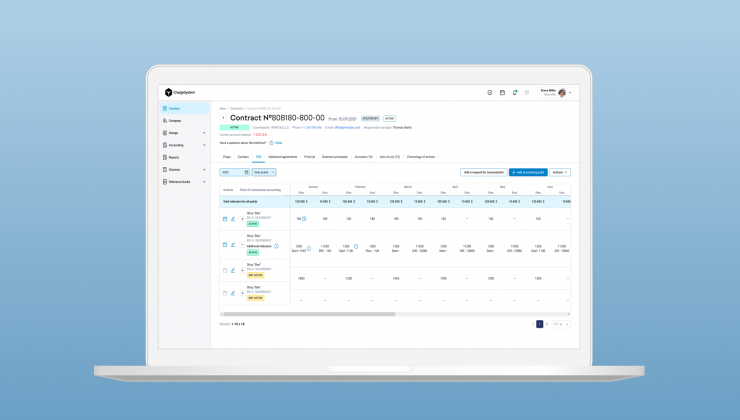Click info icon in collapsed ACTIVE row January plan
740x420 pixels.
point(304,218)
